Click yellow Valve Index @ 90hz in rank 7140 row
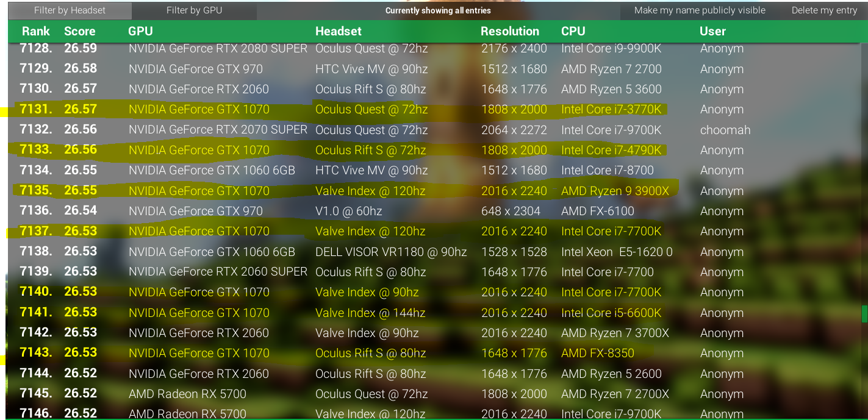Screen dimensions: 868x420 (367, 293)
